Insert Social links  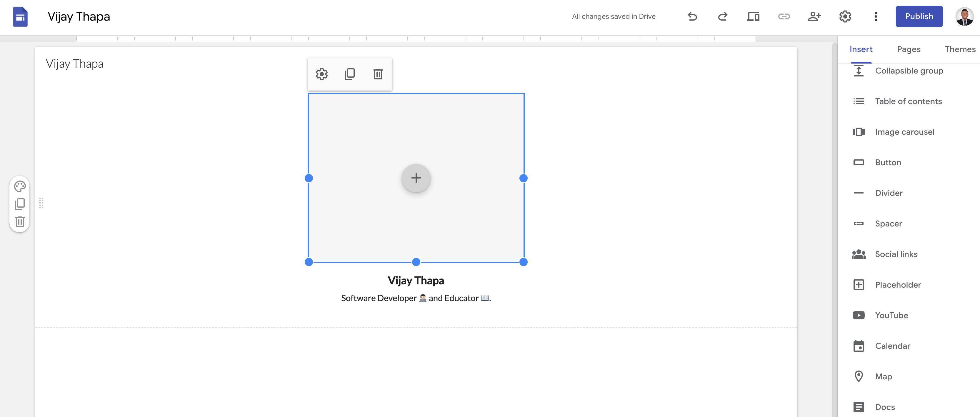[909, 254]
